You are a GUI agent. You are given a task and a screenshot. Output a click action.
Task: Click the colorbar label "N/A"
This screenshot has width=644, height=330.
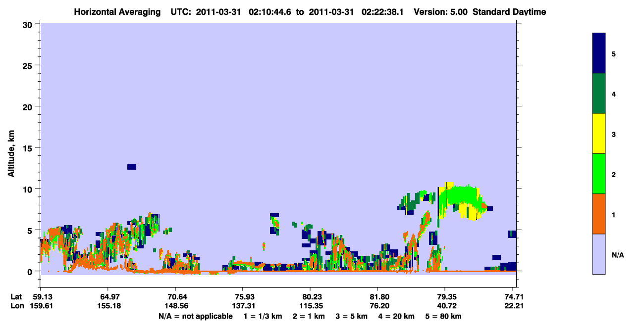tap(618, 255)
